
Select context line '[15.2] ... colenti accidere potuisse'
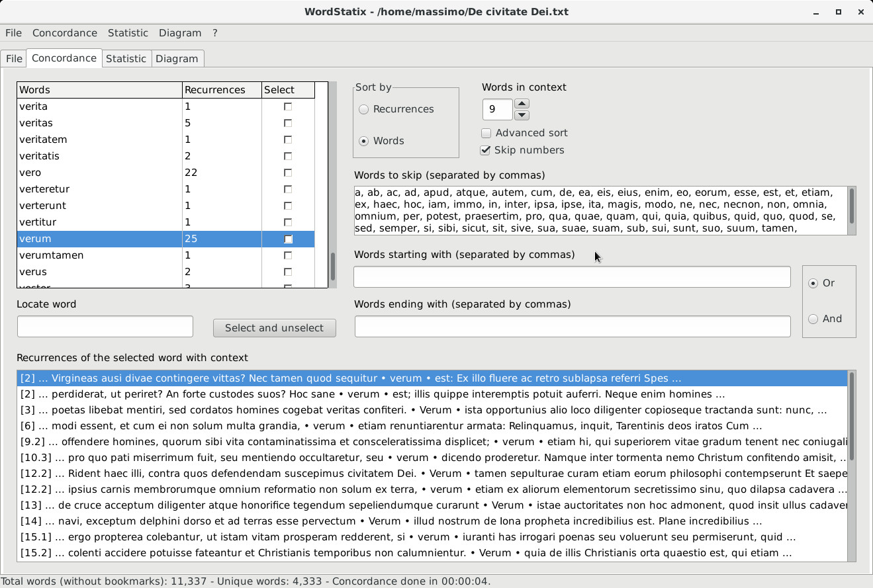pos(432,553)
